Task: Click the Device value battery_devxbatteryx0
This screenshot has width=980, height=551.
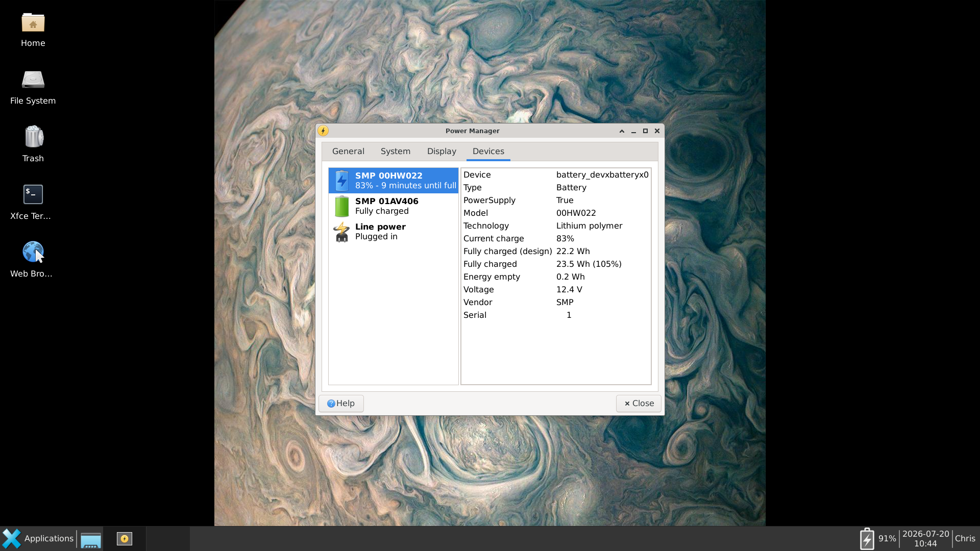Action: pos(602,175)
